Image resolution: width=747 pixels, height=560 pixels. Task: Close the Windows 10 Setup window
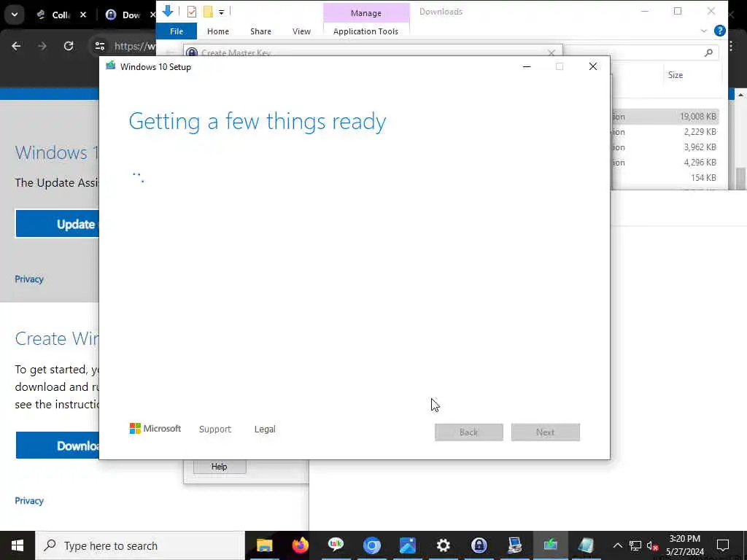[592, 66]
